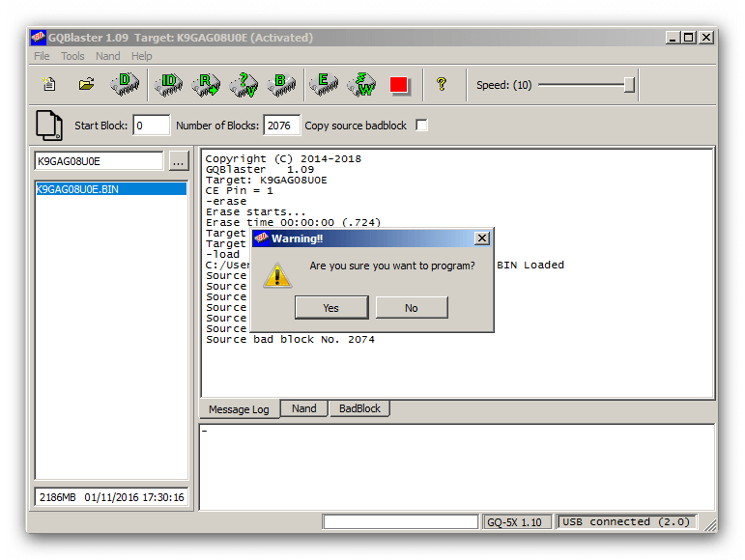Click the Open file folder icon
745x560 pixels.
coord(86,85)
